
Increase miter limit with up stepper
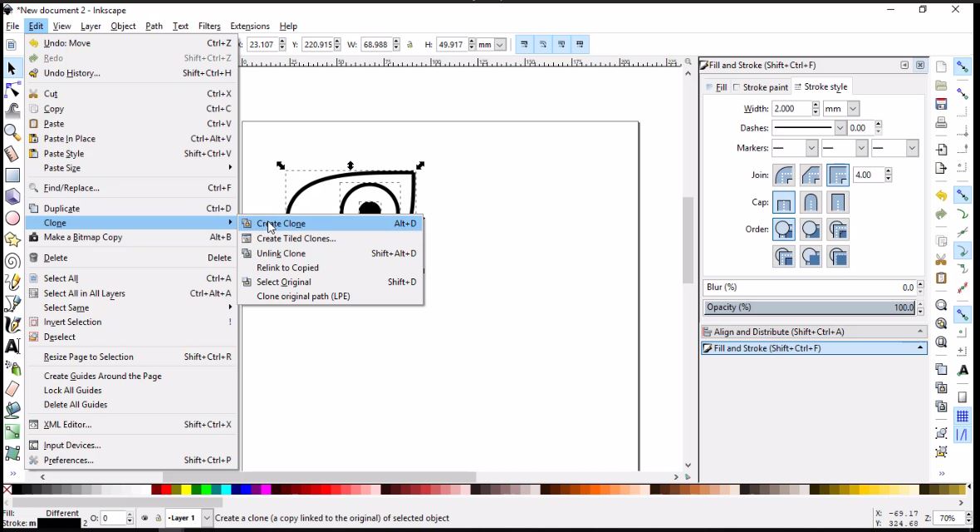pos(888,171)
